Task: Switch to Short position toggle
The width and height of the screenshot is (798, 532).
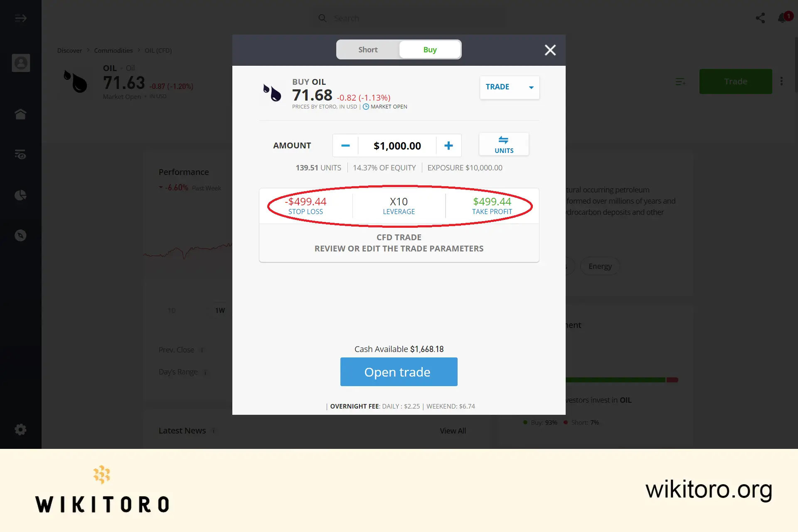Action: pos(367,50)
